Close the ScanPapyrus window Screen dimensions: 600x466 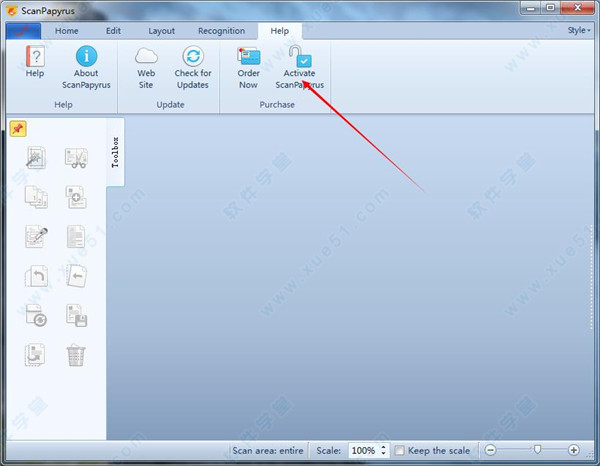coord(578,8)
